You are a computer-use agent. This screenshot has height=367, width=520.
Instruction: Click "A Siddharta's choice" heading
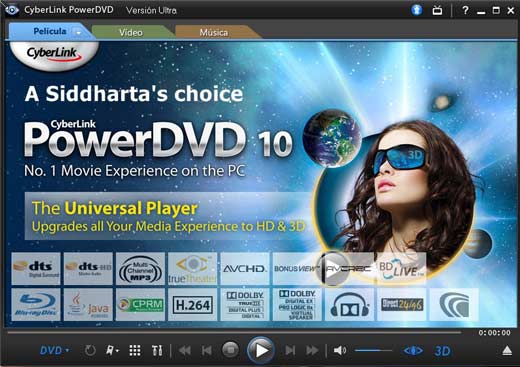click(x=134, y=94)
